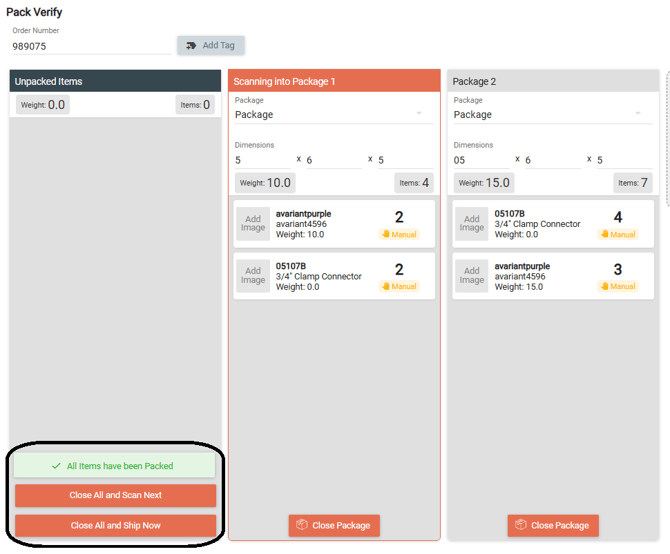Image resolution: width=670 pixels, height=554 pixels.
Task: Click hand icon on 05107B Manual badge in Package 2
Action: point(604,234)
